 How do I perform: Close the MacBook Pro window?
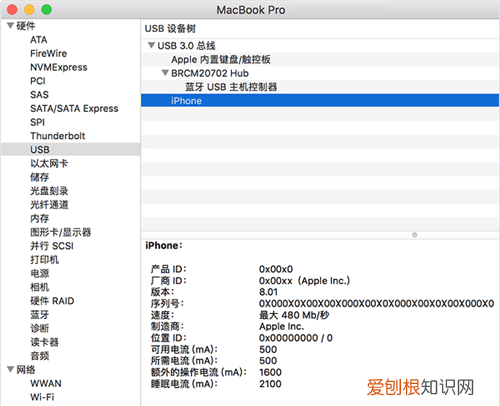click(12, 10)
